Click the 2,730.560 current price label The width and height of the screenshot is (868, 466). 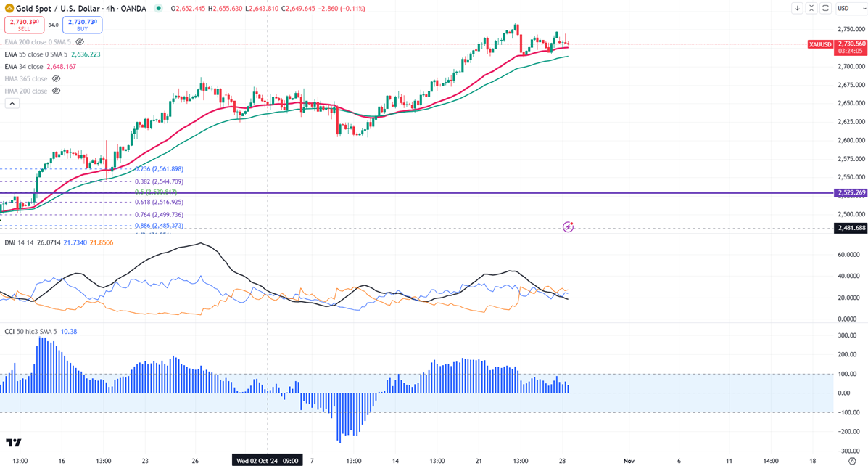(x=851, y=44)
